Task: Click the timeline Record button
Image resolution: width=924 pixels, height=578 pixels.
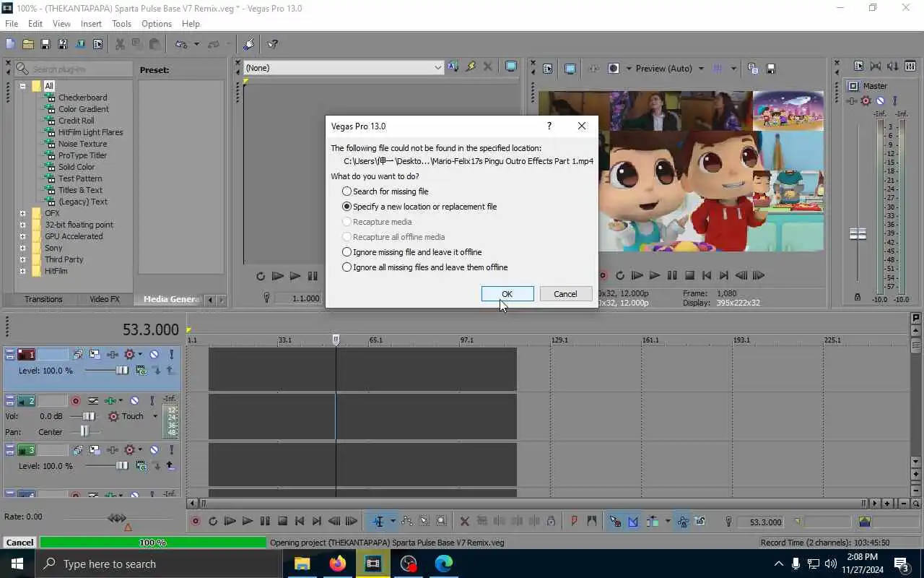Action: [x=195, y=521]
